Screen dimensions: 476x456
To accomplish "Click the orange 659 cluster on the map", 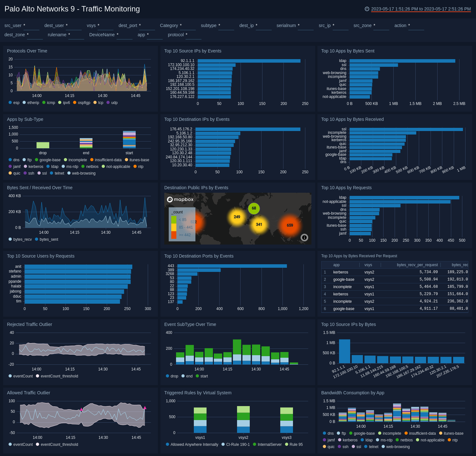I will [x=290, y=225].
